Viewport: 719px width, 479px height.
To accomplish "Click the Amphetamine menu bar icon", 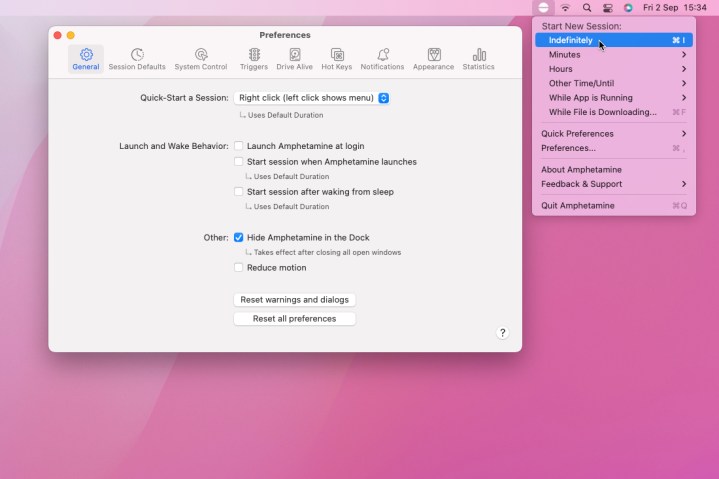I will 543,7.
